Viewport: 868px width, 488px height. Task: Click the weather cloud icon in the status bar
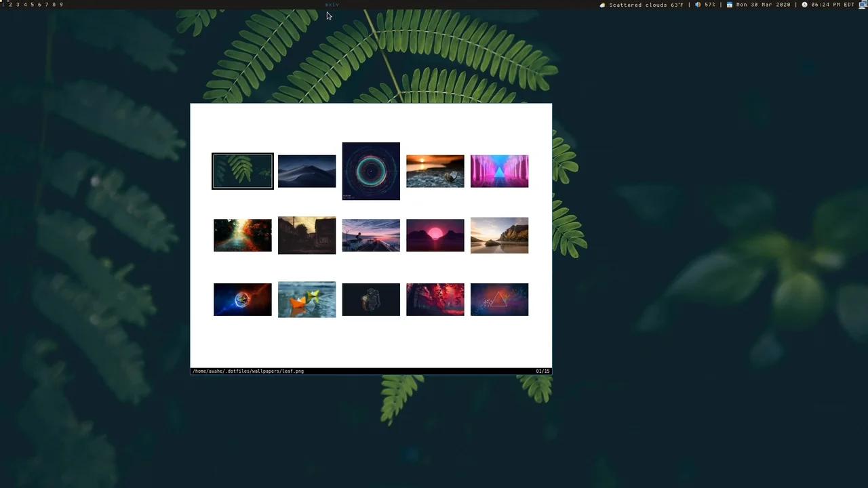pos(602,4)
